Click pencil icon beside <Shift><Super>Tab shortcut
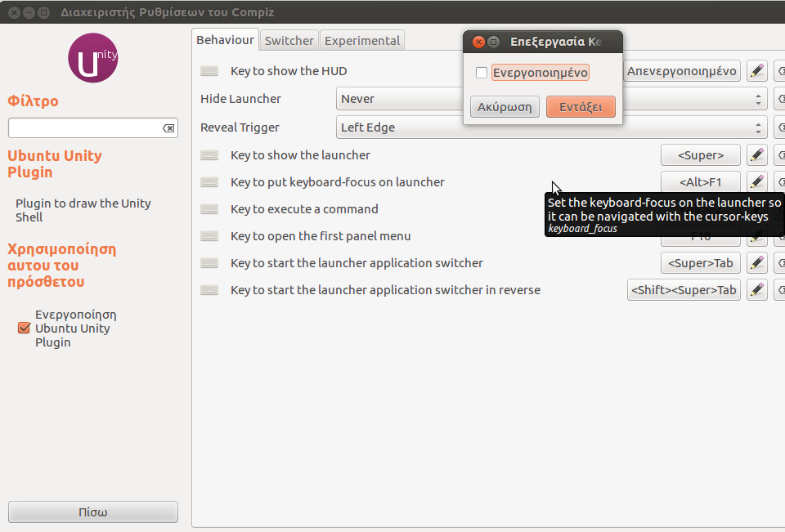Screen dimensions: 785x532 [x=757, y=290]
